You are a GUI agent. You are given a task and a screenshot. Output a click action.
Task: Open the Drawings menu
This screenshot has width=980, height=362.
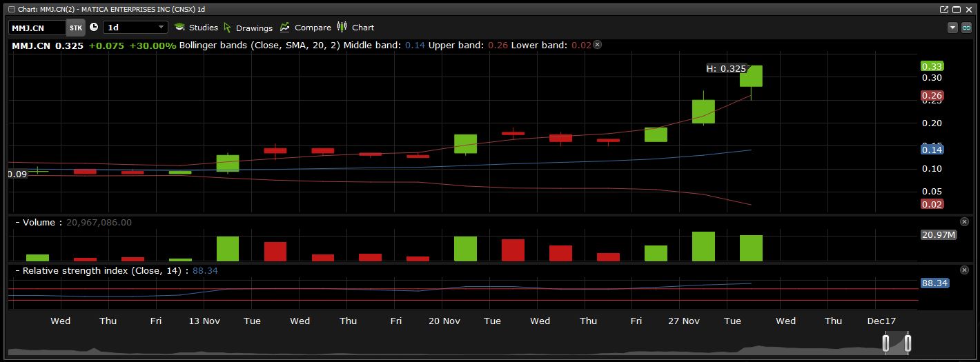pos(248,28)
